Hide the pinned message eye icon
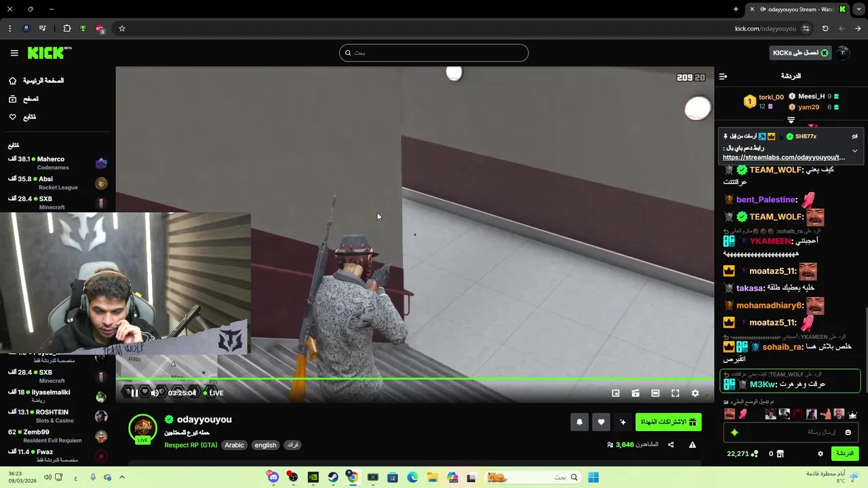 (x=855, y=136)
